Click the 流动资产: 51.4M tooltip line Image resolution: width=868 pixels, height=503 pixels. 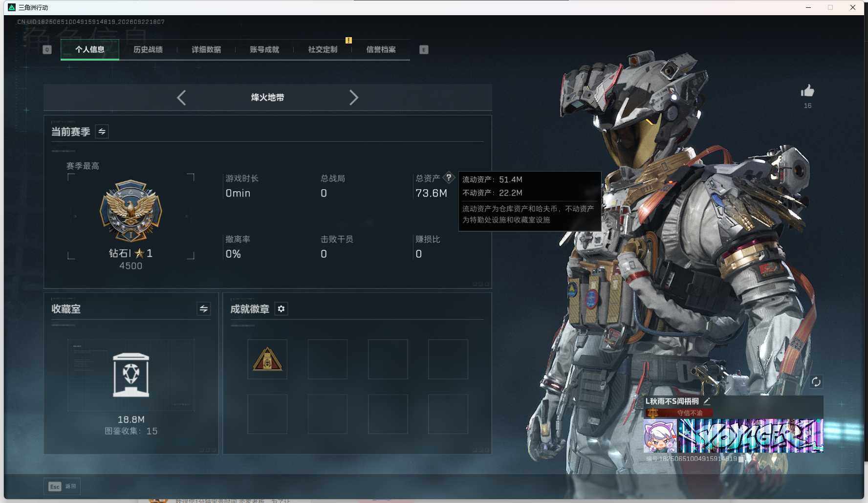click(492, 179)
